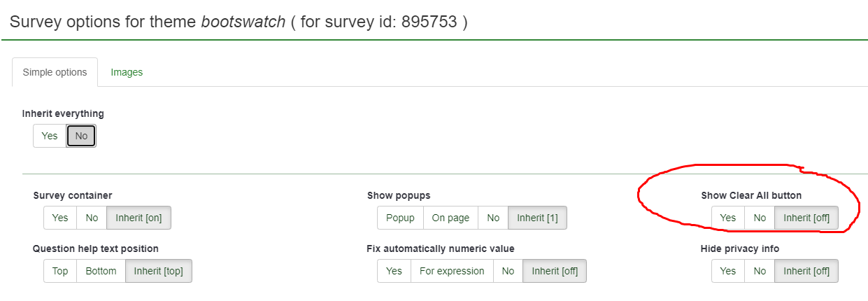This screenshot has height=301, width=868.
Task: Choose For expression under Fix automatically numeric value
Action: tap(452, 271)
